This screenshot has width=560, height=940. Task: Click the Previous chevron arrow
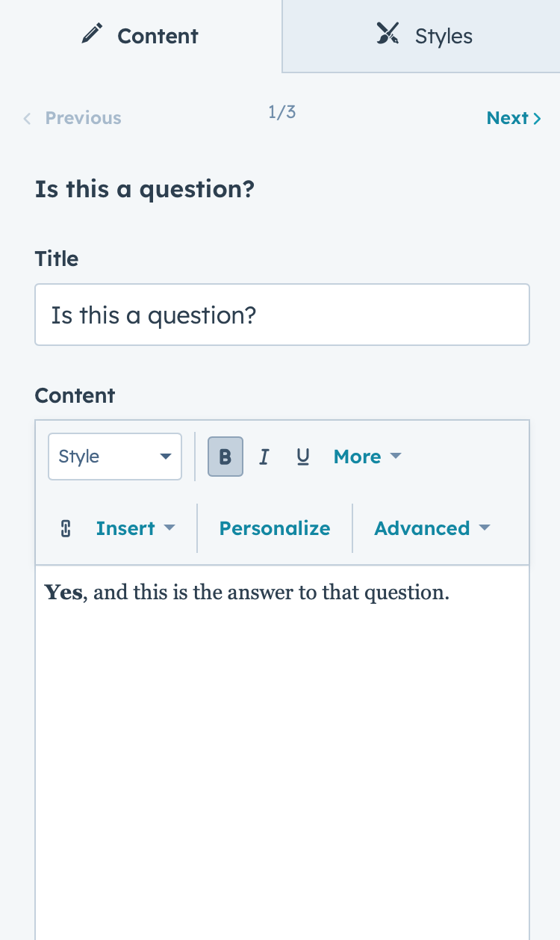28,118
